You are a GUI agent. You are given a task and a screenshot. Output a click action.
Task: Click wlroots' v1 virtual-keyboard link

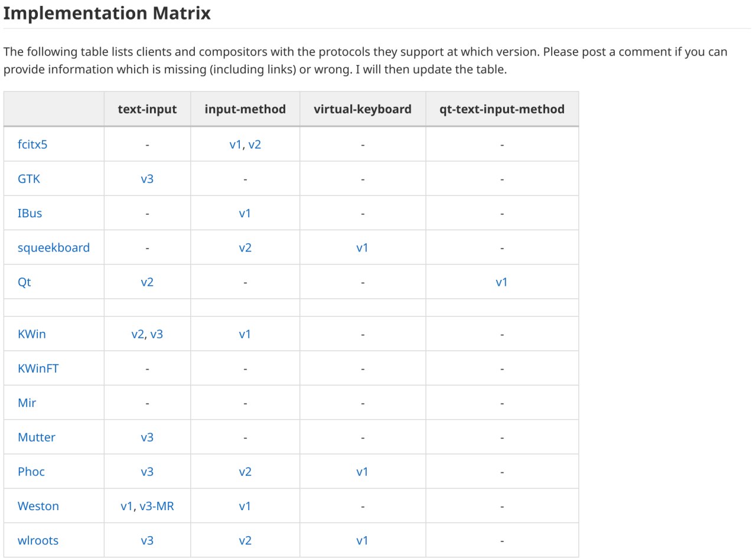[362, 540]
